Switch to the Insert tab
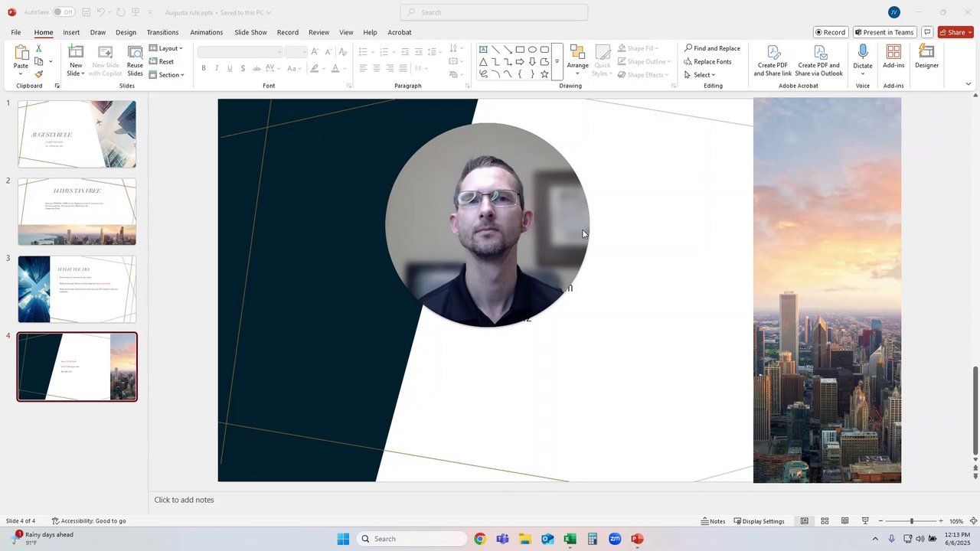Image resolution: width=980 pixels, height=551 pixels. point(71,32)
